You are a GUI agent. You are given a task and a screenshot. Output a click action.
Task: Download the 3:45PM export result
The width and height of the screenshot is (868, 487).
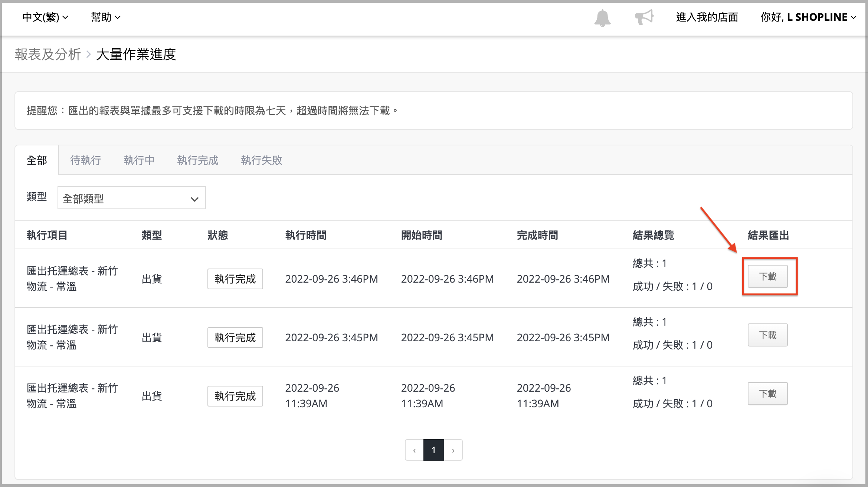coord(767,335)
